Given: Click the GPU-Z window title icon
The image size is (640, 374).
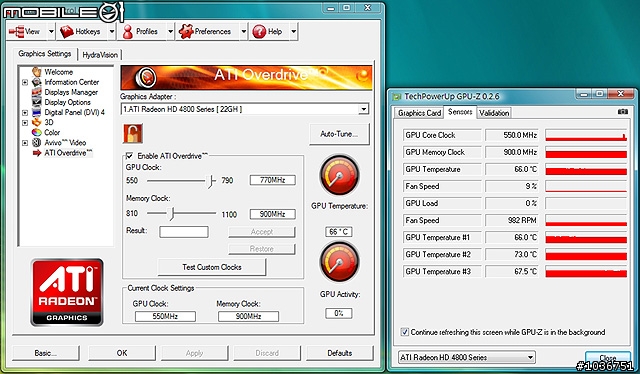Looking at the screenshot, I should point(396,97).
